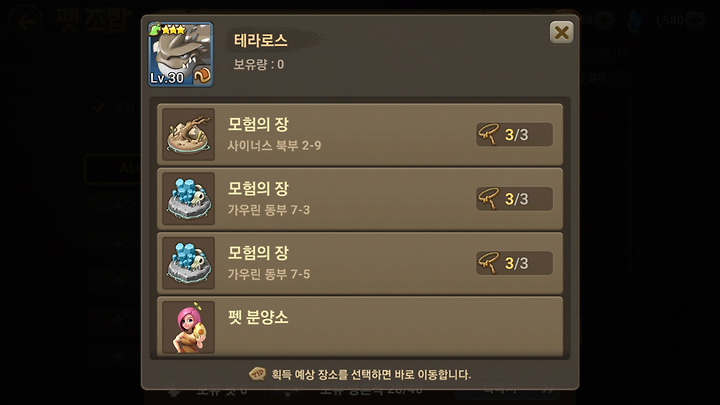Click the pink-haired girl holding egg icon
The height and width of the screenshot is (405, 720).
189,327
